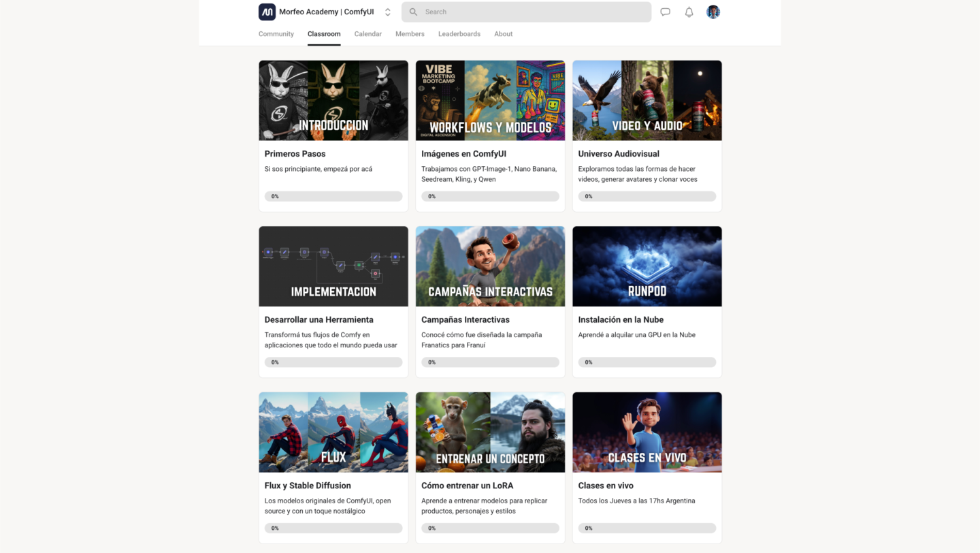The image size is (980, 553).
Task: Open the Campañas Interactivas course title
Action: [465, 319]
